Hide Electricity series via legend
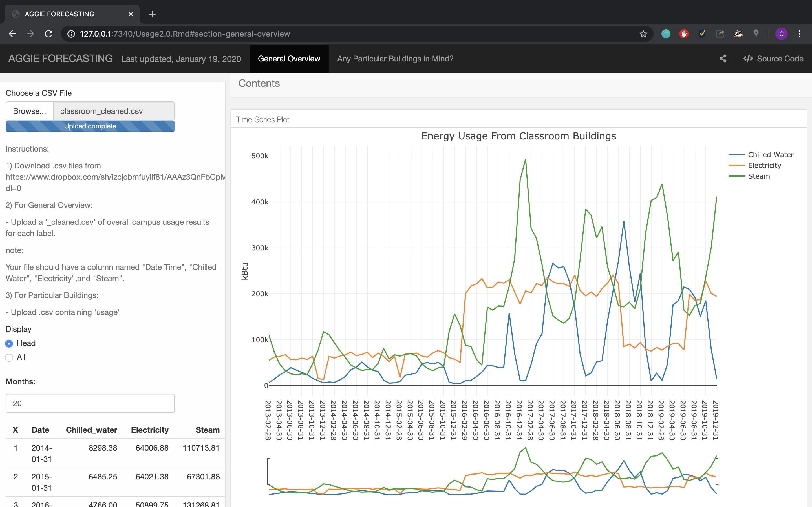 pos(764,166)
